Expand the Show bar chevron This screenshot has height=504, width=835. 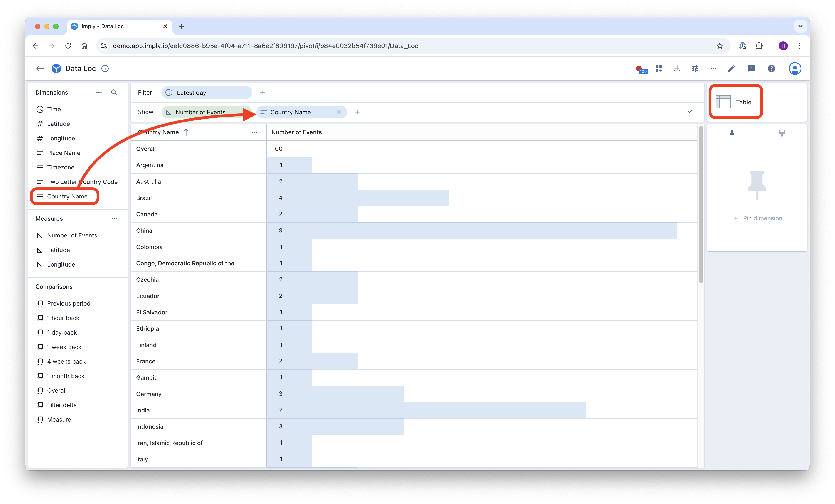(690, 112)
